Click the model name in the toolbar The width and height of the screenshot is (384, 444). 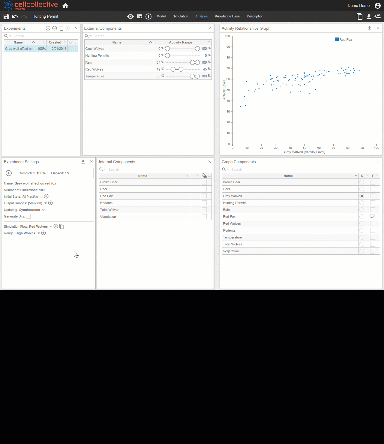(46, 16)
